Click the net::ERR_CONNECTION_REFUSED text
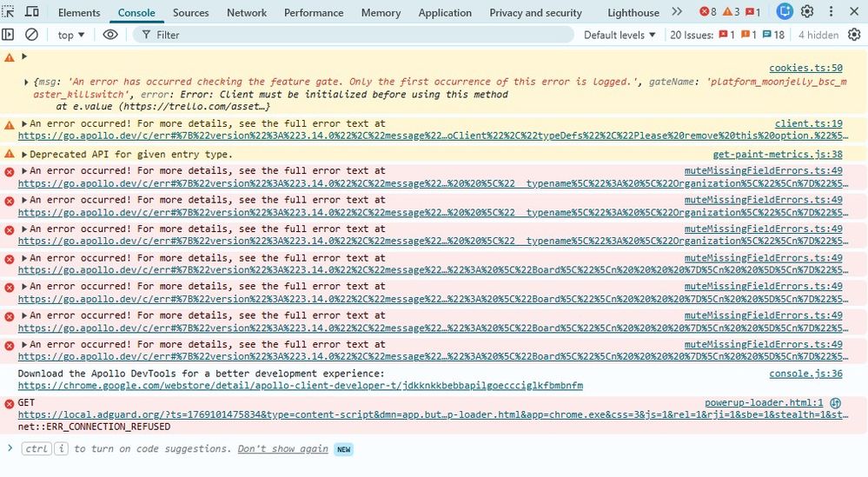Screen dimensions: 868x477 tap(94, 427)
